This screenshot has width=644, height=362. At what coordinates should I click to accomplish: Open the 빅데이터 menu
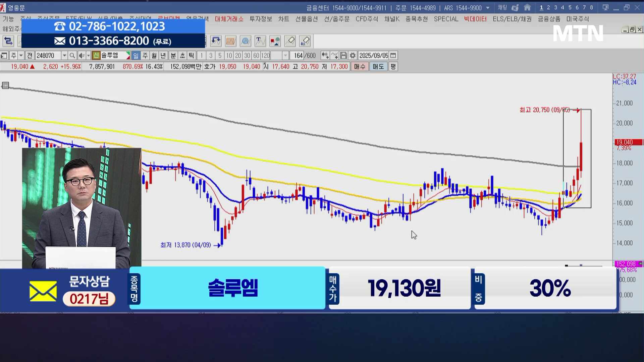[x=475, y=19]
